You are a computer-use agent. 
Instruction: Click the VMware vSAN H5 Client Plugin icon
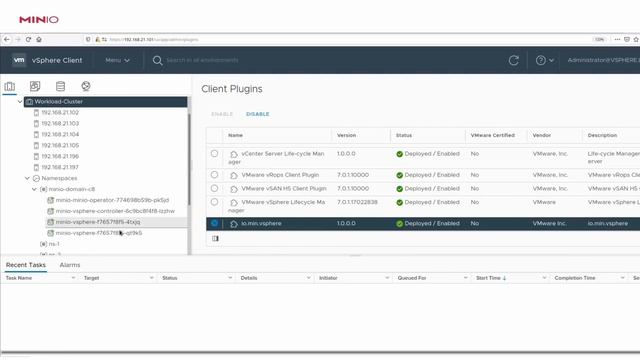pyautogui.click(x=233, y=189)
